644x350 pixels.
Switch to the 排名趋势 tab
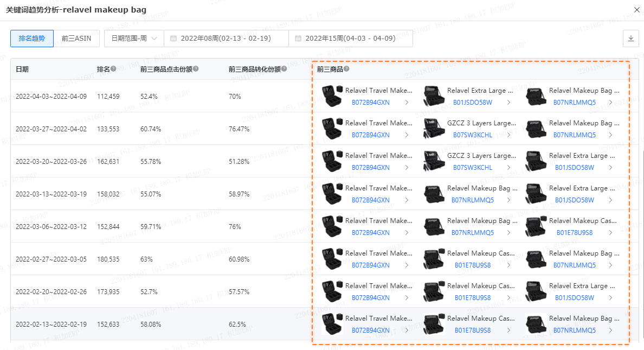tap(32, 39)
